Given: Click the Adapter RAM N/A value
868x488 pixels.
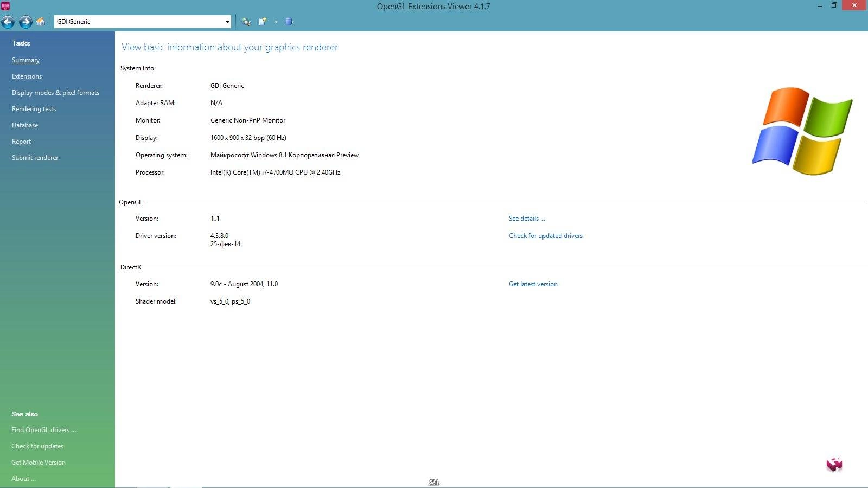Looking at the screenshot, I should pos(216,103).
